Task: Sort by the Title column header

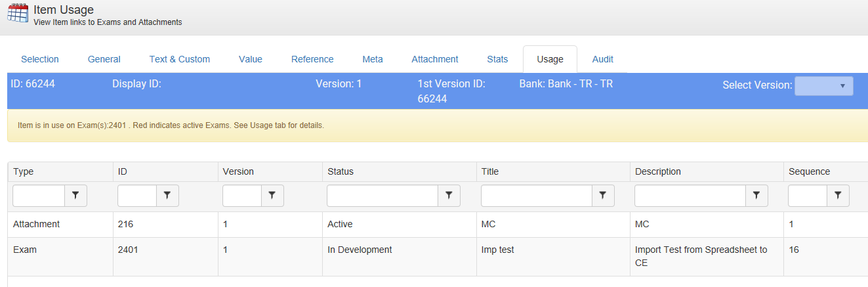Action: point(490,171)
